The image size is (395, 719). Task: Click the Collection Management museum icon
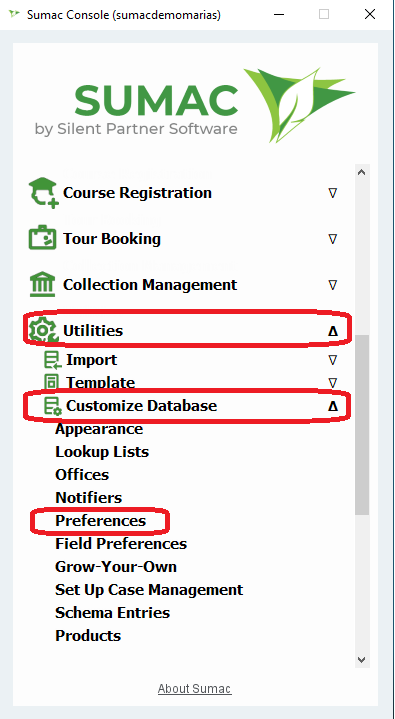(x=43, y=285)
